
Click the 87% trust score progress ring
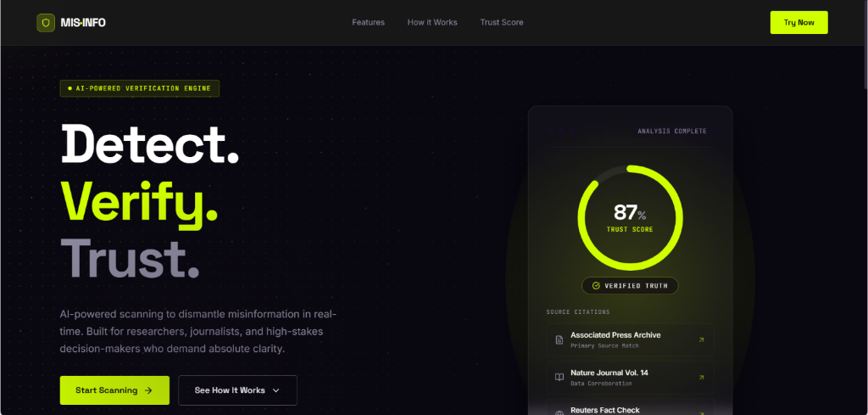tap(630, 218)
